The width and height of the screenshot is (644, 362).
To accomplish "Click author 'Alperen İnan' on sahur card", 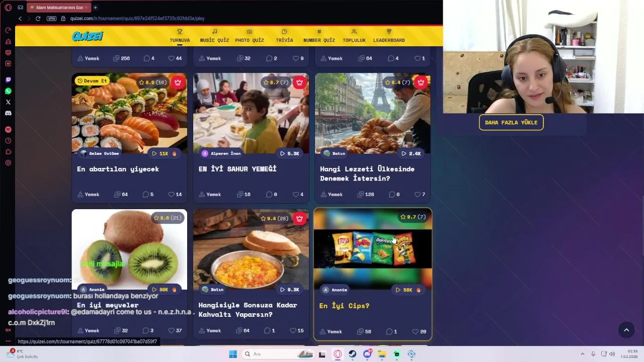I will click(x=221, y=153).
